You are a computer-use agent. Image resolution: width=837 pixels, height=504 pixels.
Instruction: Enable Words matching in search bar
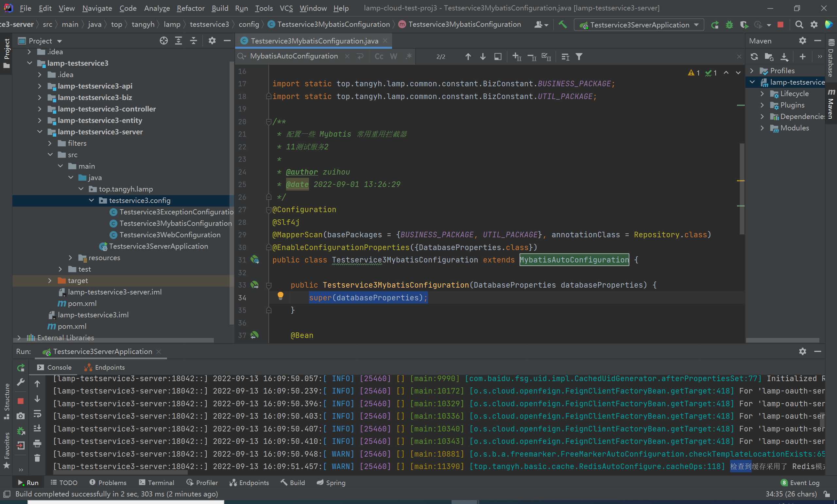pos(393,56)
